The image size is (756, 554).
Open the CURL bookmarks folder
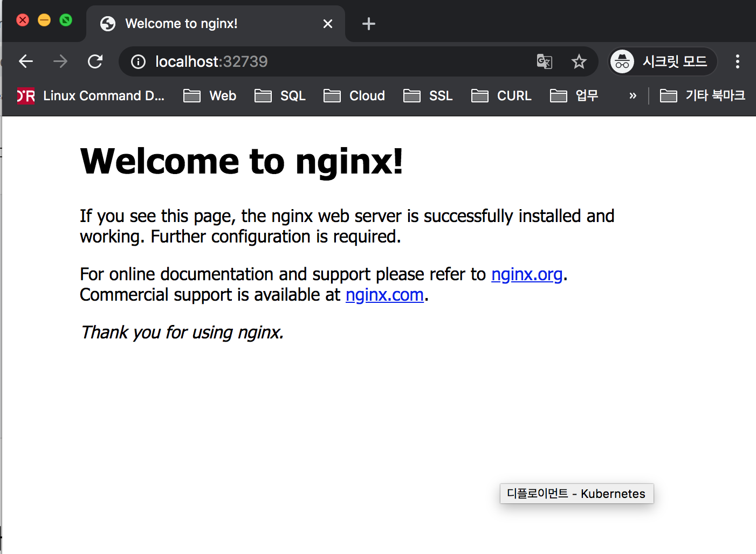coord(501,96)
